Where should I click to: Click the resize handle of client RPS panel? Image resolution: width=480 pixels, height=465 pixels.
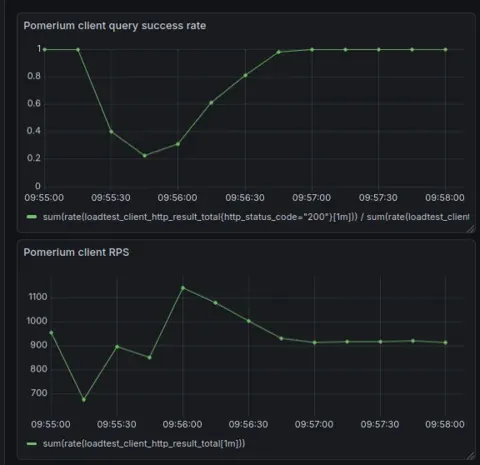pos(470,456)
